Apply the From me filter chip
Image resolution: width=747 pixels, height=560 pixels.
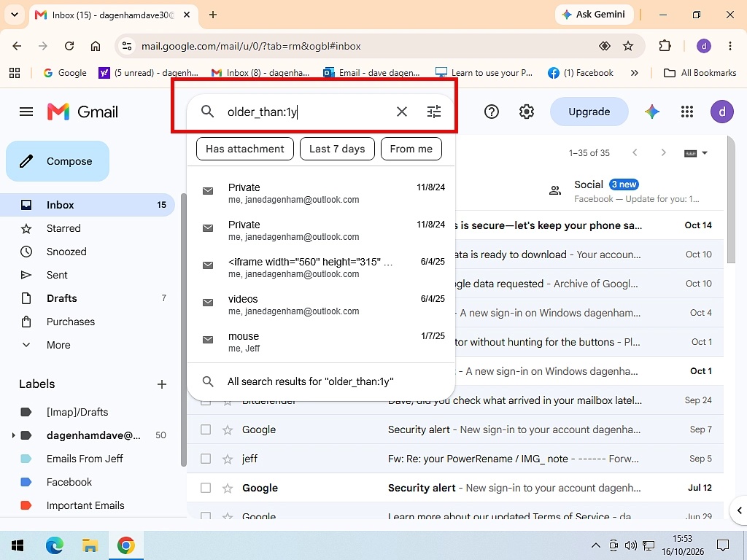pos(411,149)
